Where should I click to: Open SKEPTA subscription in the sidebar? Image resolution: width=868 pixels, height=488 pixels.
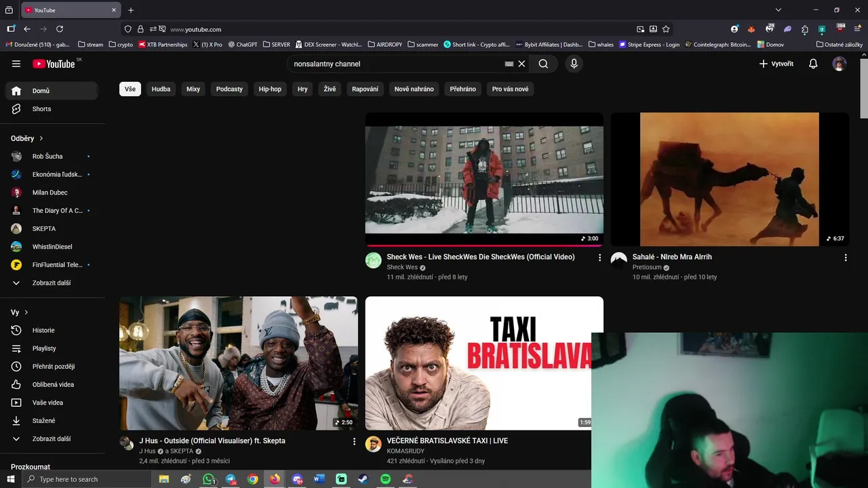(x=52, y=228)
